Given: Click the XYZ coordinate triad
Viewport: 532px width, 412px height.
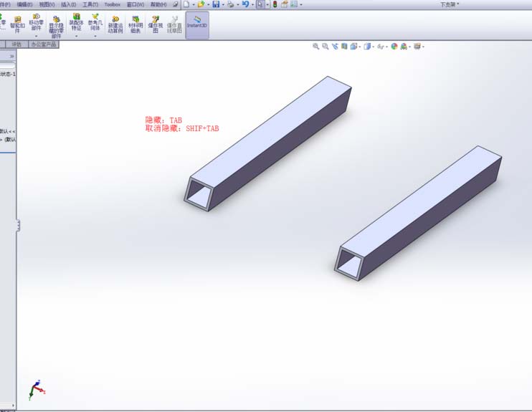Looking at the screenshot, I should coord(37,390).
